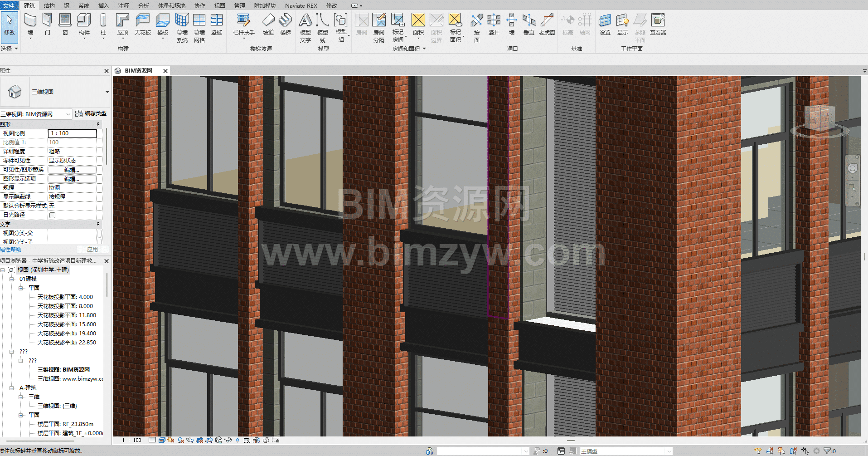Open the 三维视图 type selector dropdown
The width and height of the screenshot is (868, 456).
(107, 92)
